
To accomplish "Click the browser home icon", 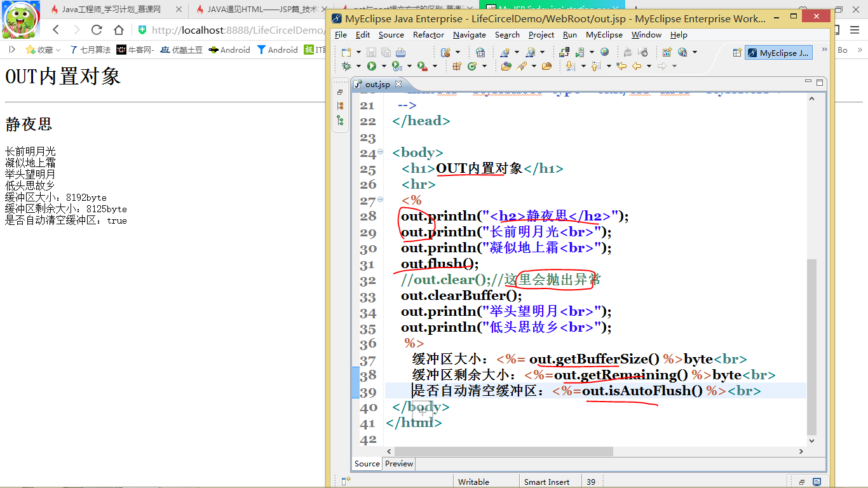I will pyautogui.click(x=119, y=30).
